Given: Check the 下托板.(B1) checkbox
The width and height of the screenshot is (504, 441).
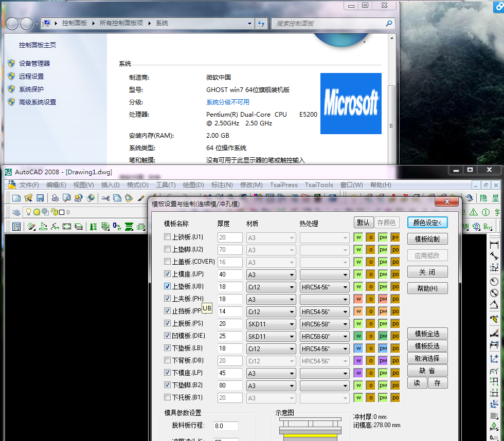Looking at the screenshot, I should pos(167,397).
